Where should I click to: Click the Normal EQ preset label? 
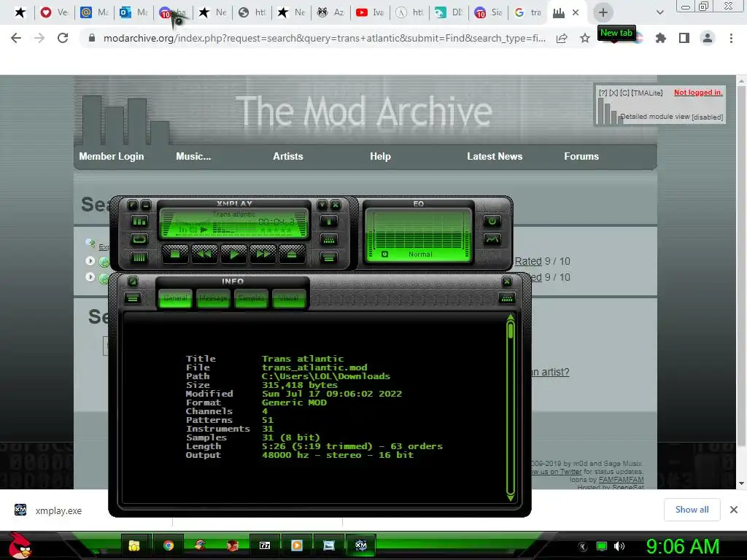(x=420, y=254)
